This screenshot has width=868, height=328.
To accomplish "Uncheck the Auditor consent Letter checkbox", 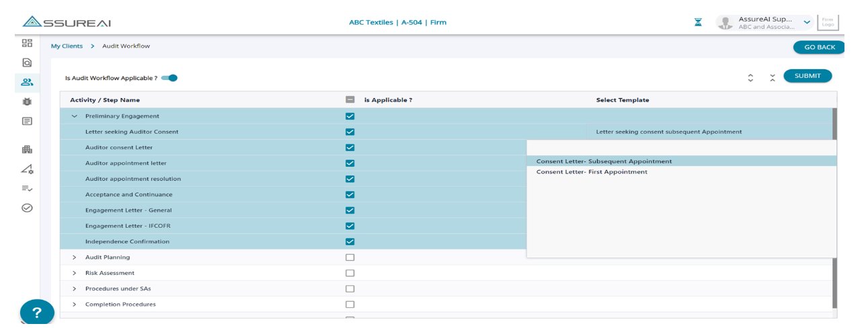I will tap(350, 147).
